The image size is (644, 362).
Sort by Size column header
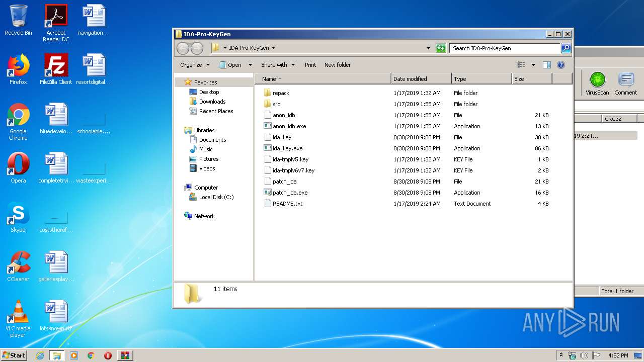tap(532, 79)
